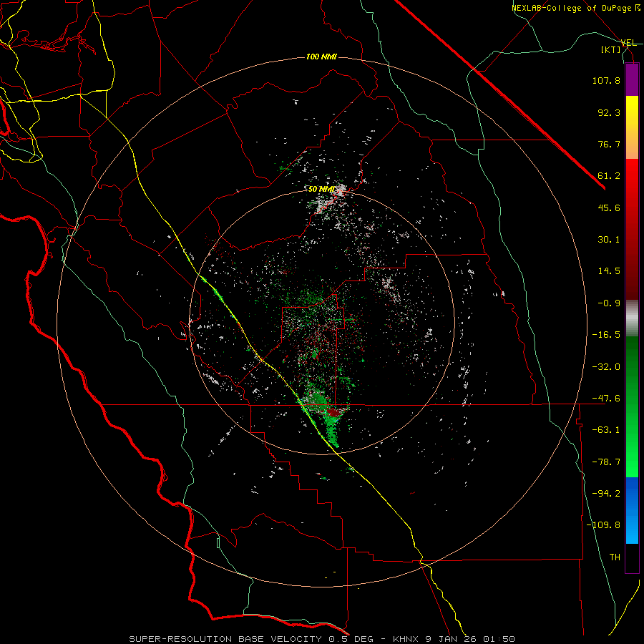Click the blue segment of the color bar
The width and height of the screenshot is (644, 644).
[632, 510]
